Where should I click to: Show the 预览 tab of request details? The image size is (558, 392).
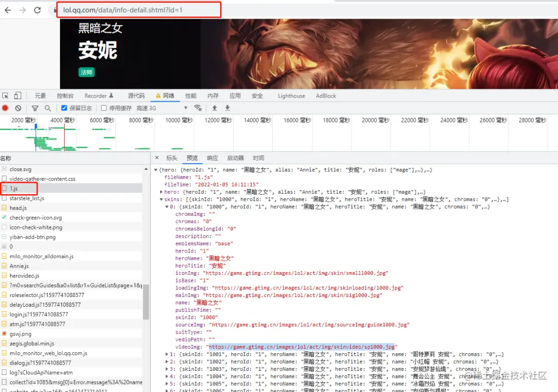pyautogui.click(x=192, y=158)
